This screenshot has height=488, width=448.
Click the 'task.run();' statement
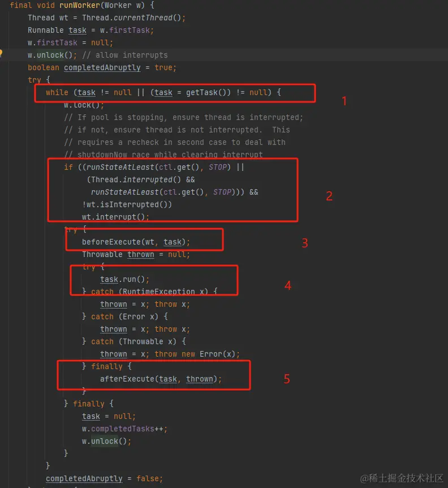point(124,279)
